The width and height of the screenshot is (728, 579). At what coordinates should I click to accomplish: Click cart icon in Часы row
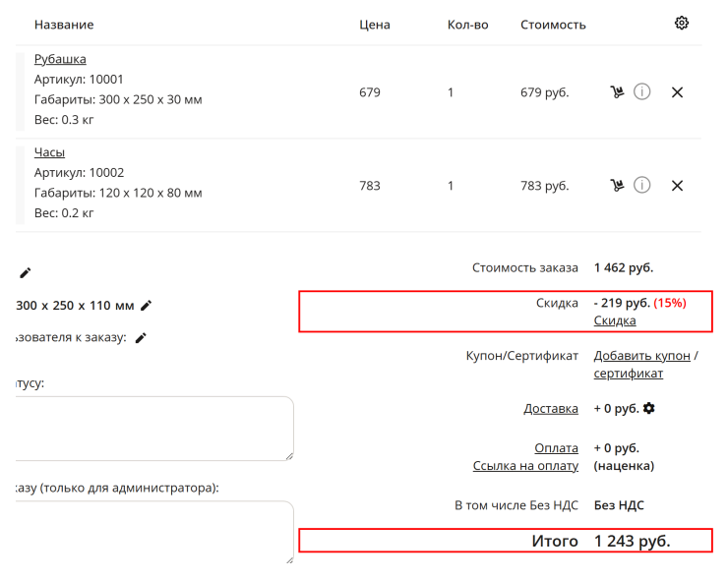tap(617, 185)
